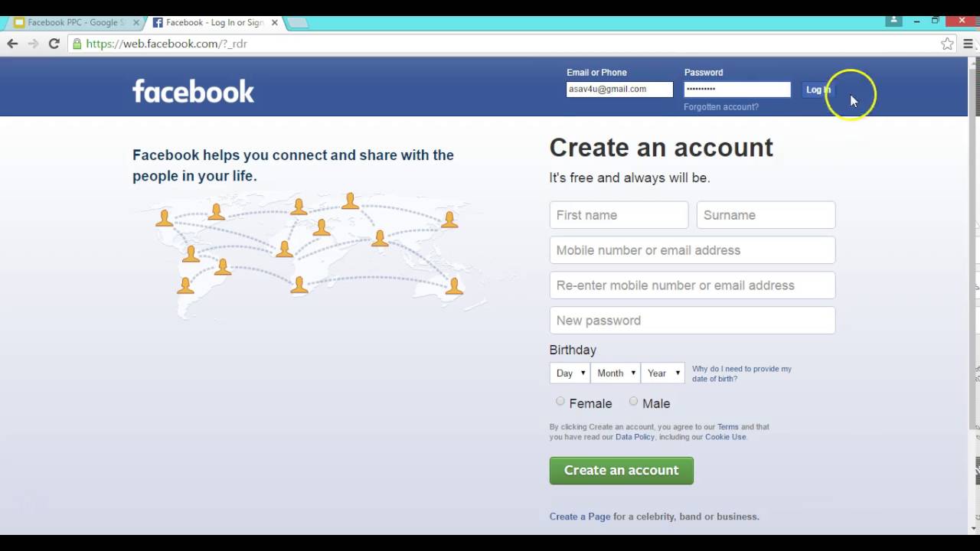Image resolution: width=980 pixels, height=551 pixels.
Task: Click the Re-enter mobile number or email field
Action: pyautogui.click(x=692, y=285)
